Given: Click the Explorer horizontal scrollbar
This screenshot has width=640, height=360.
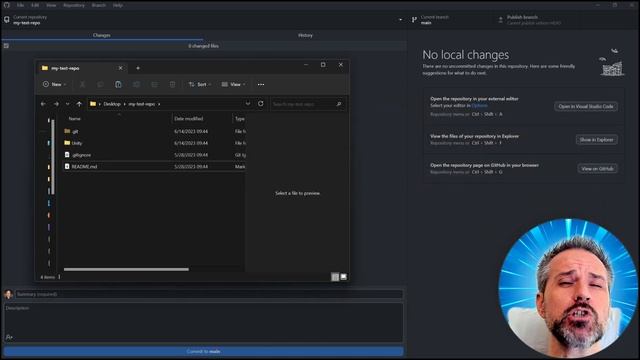Looking at the screenshot, I should point(126,269).
